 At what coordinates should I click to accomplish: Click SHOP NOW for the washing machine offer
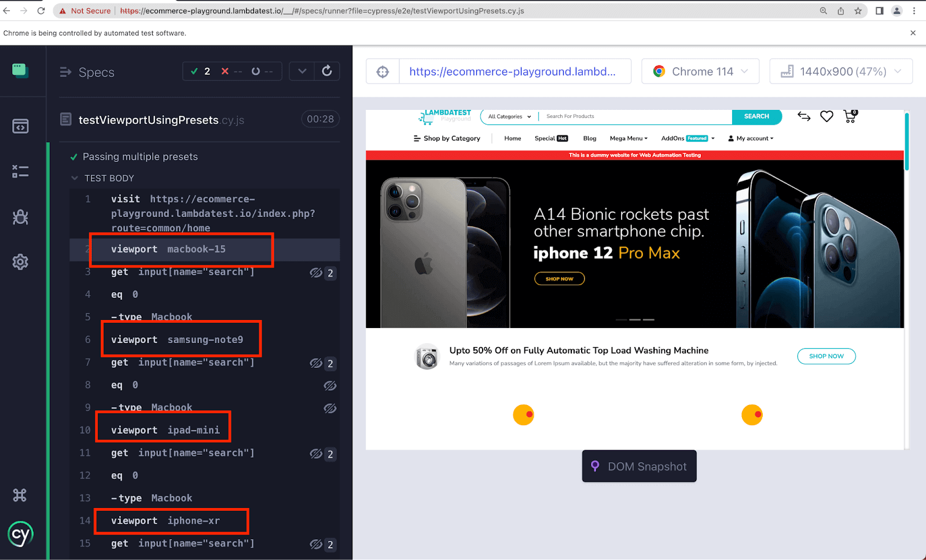point(826,356)
